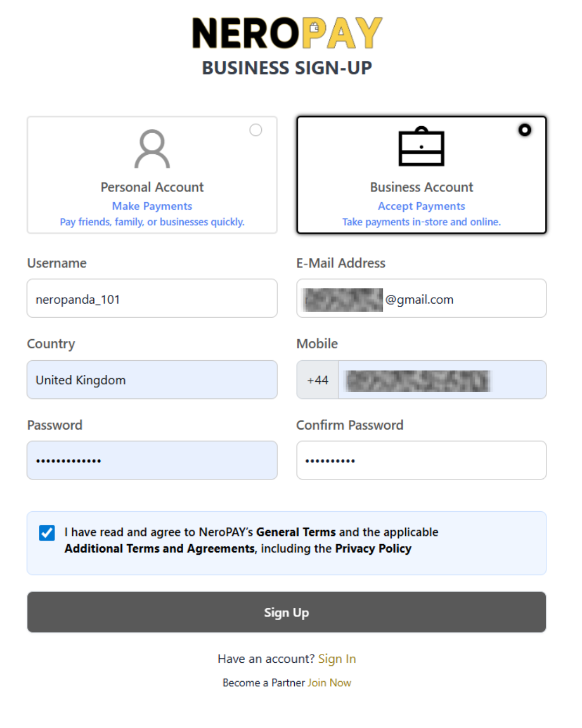
Task: Click the Make Payments link
Action: click(x=151, y=205)
